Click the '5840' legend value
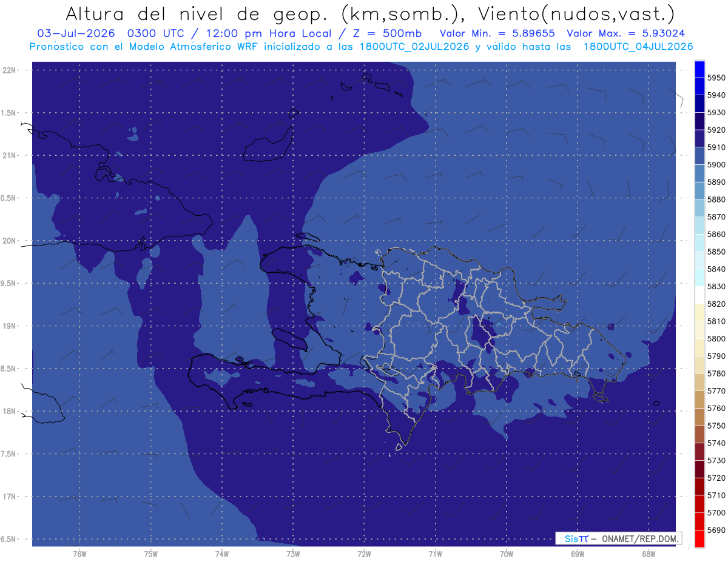This screenshot has width=728, height=562. tap(716, 269)
